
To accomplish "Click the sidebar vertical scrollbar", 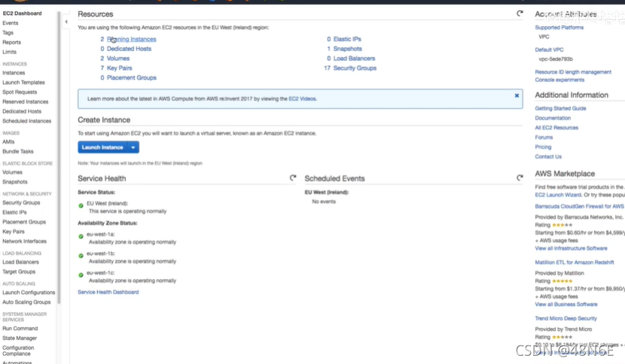I will click(x=59, y=157).
